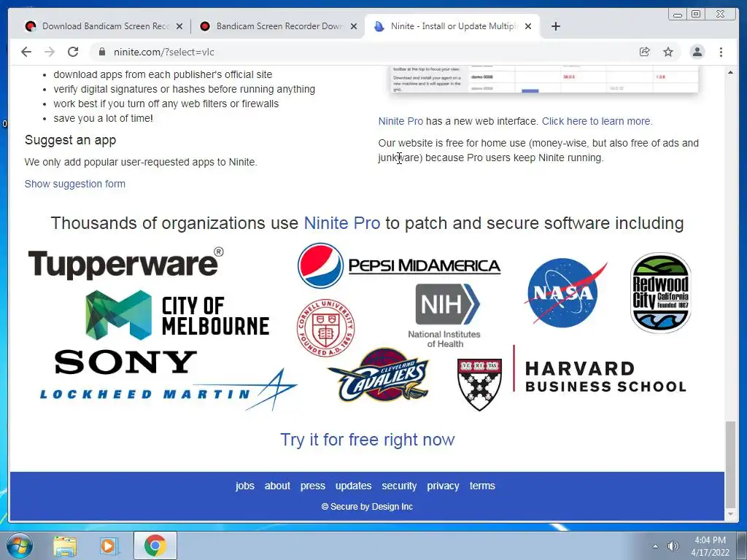Click the Show suggestion form link
Image resolution: width=747 pixels, height=560 pixels.
75,184
